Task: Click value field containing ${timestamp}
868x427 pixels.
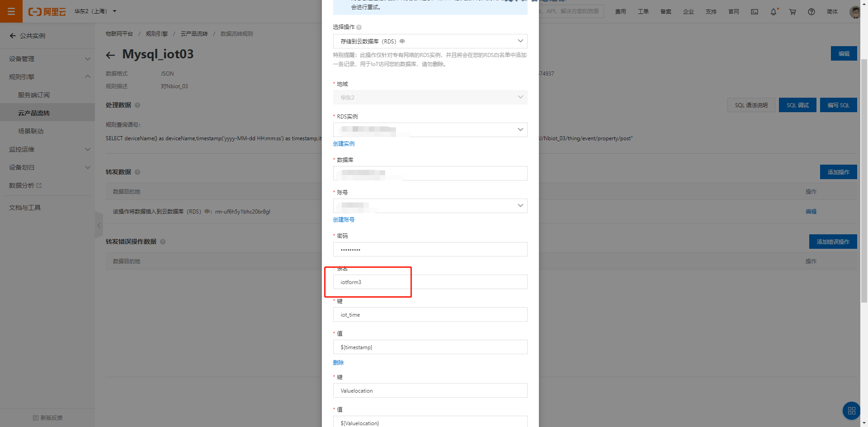Action: point(430,347)
